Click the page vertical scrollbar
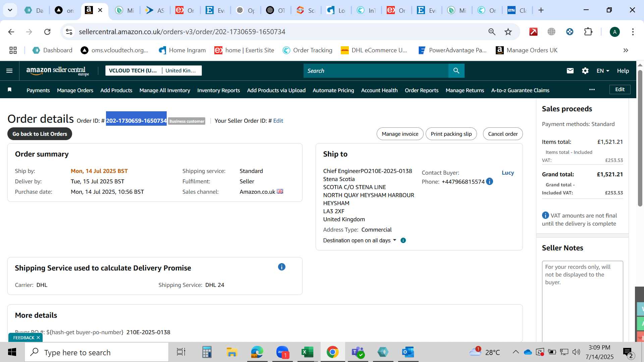This screenshot has width=644, height=362. point(640,137)
